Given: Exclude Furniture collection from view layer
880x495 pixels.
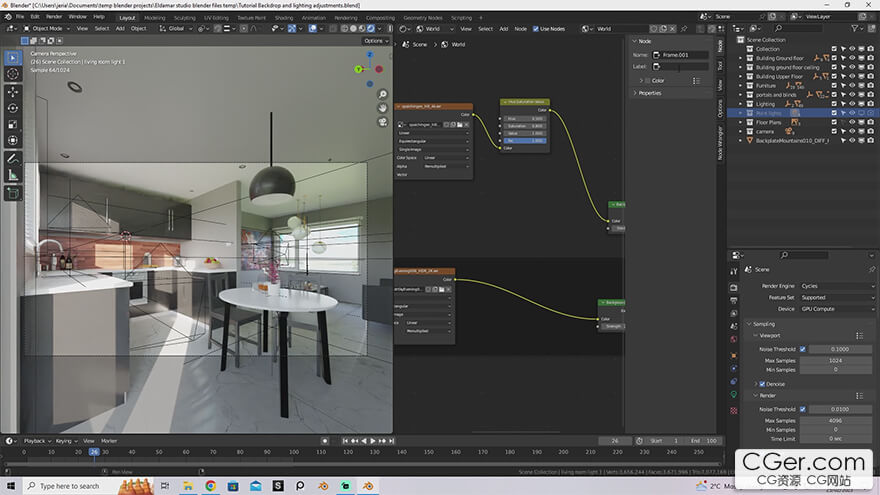Looking at the screenshot, I should coord(834,86).
